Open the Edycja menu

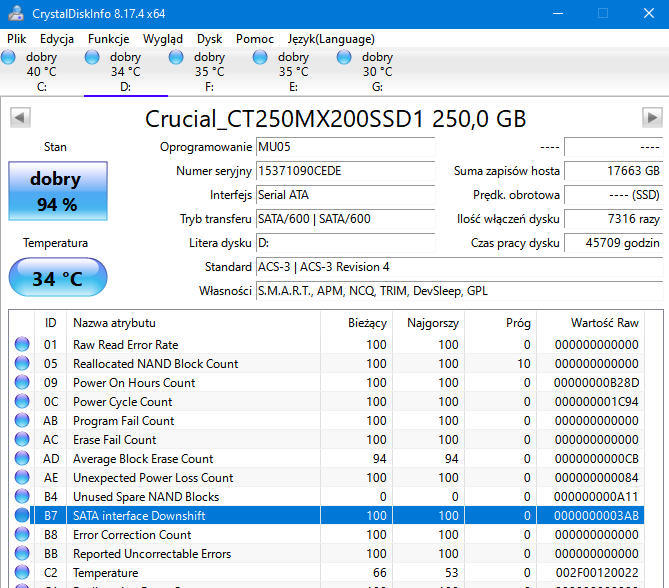[57, 39]
